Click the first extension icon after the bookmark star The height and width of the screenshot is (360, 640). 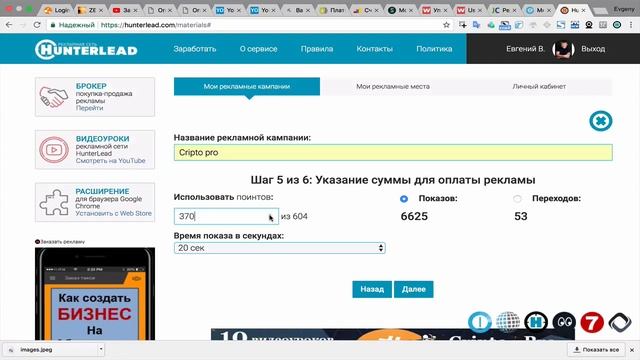463,25
